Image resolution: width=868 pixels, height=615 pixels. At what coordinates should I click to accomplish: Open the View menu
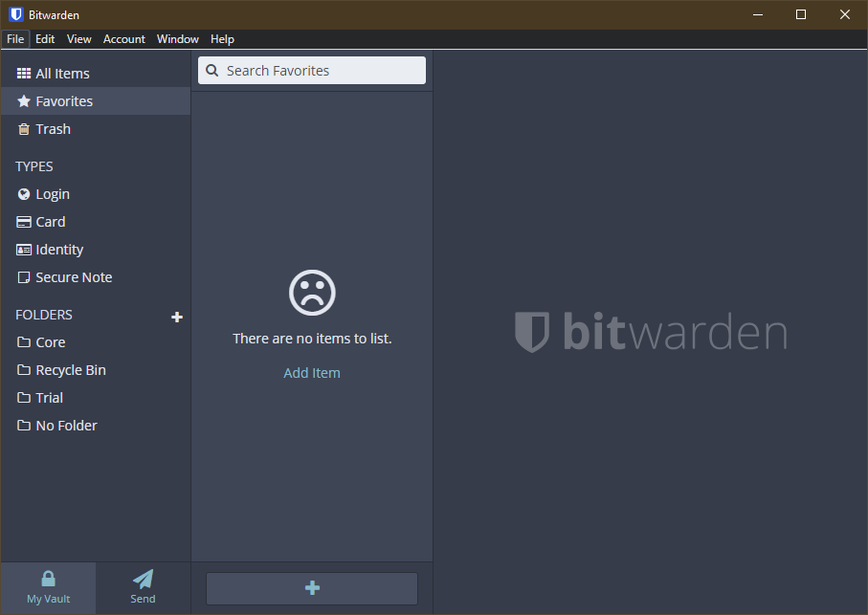click(79, 39)
